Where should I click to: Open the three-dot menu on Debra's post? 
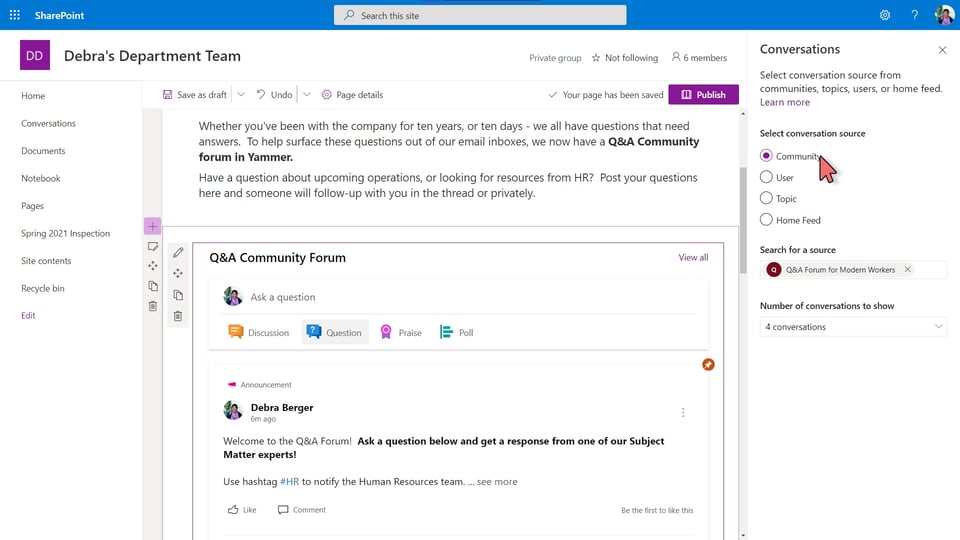[x=683, y=413]
